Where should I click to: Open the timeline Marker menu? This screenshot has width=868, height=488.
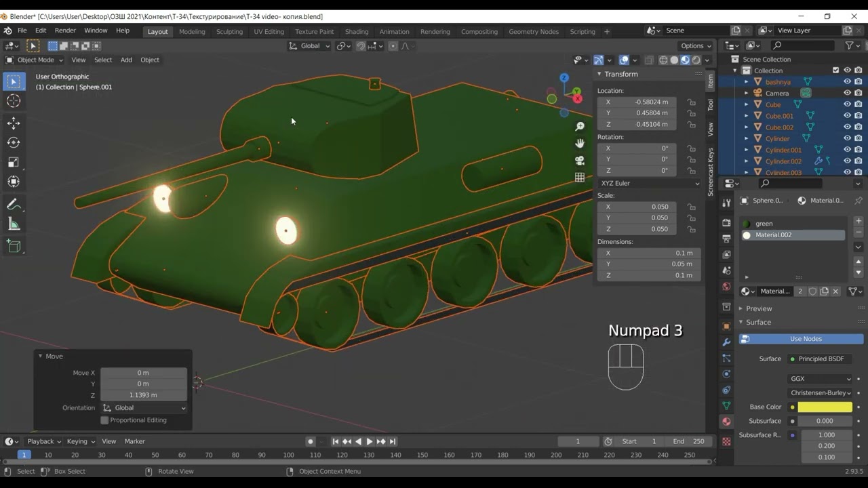pyautogui.click(x=134, y=441)
